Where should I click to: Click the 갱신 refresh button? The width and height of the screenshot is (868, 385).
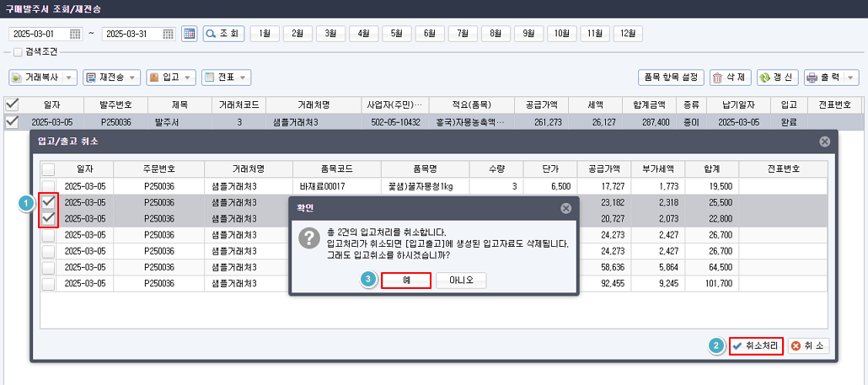[777, 78]
